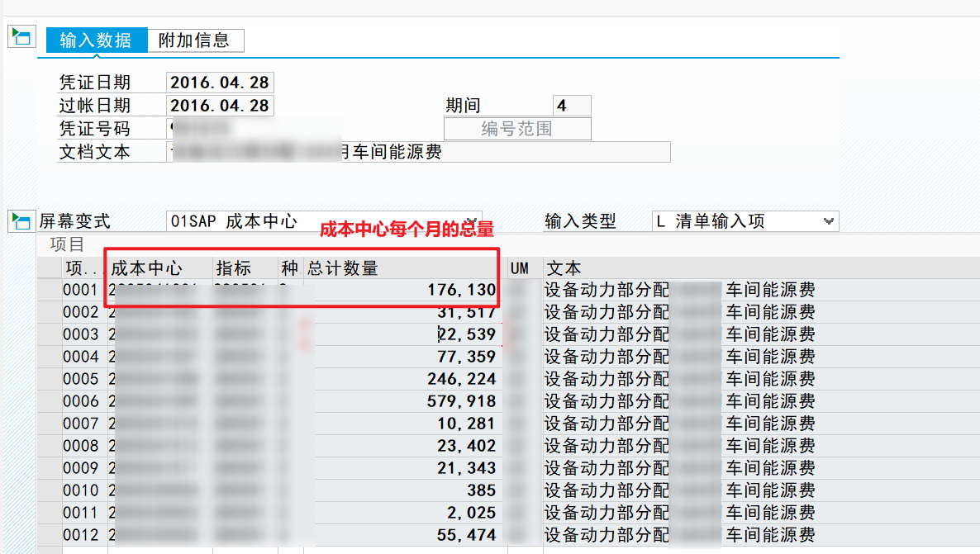This screenshot has width=980, height=554.
Task: Click the 文本 column header
Action: click(x=761, y=268)
